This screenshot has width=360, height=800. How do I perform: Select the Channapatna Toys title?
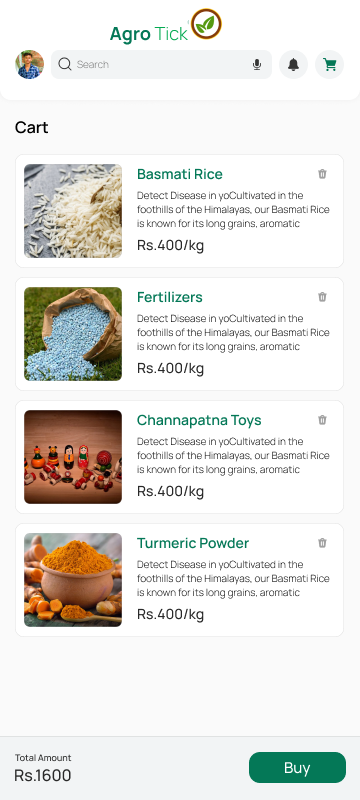(199, 420)
